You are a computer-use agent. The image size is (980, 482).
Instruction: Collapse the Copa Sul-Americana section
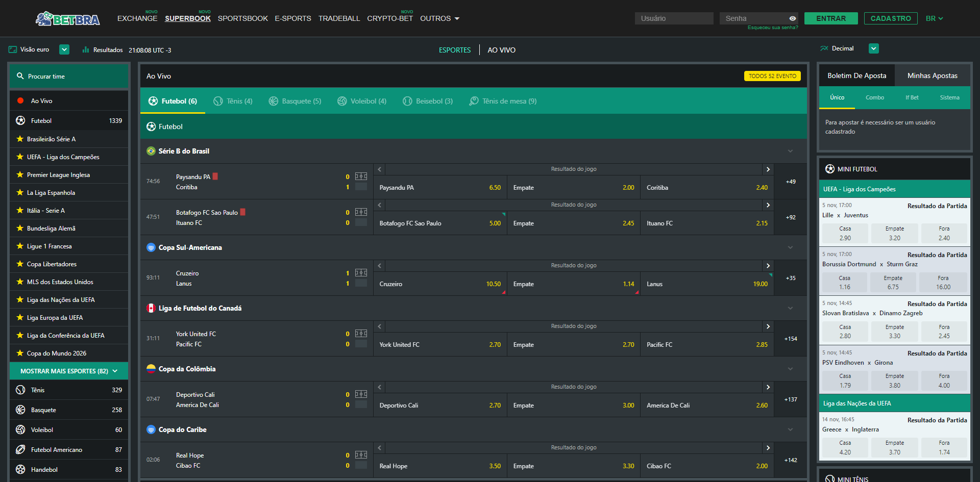[x=790, y=247]
